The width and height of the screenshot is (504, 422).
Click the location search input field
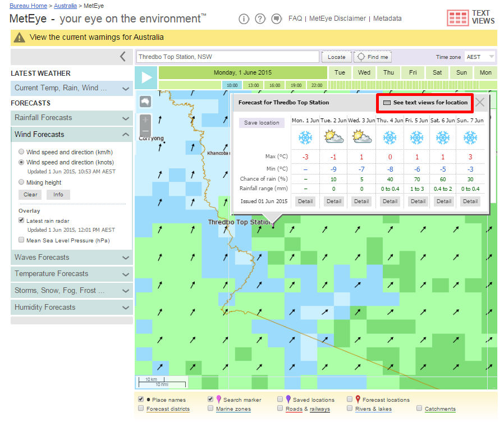(227, 57)
